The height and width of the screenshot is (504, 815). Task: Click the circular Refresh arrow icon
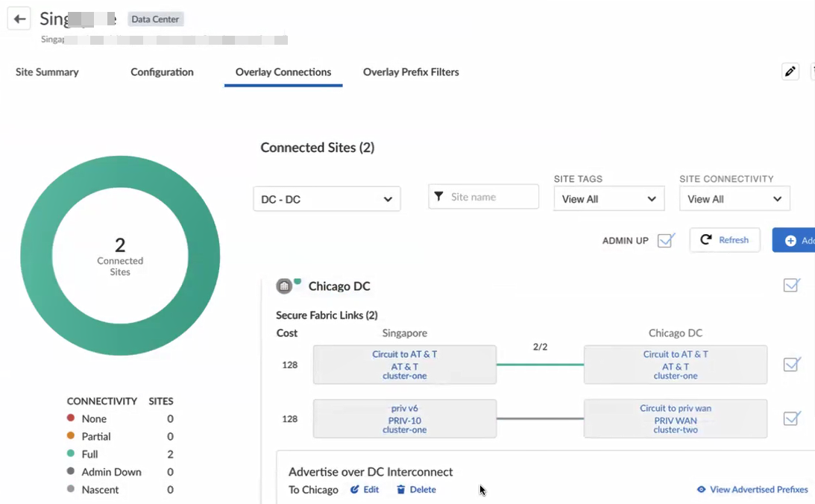[706, 240]
